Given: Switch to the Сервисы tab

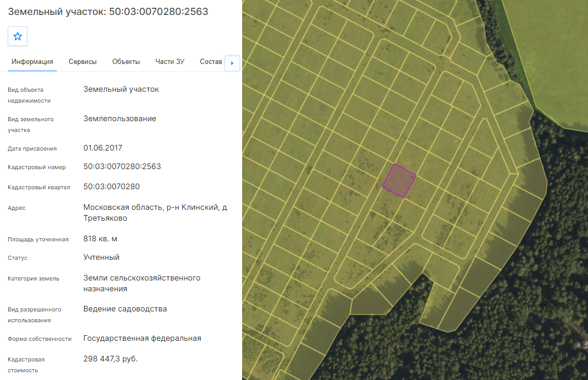Looking at the screenshot, I should 83,62.
